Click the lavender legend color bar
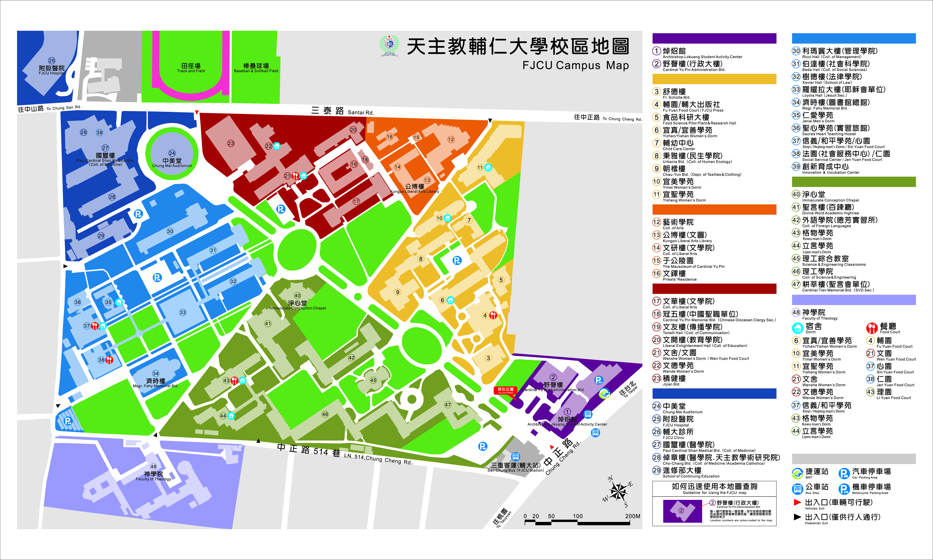 [854, 300]
